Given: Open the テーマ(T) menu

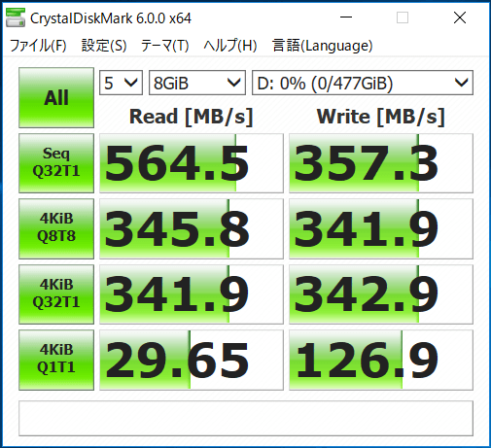Looking at the screenshot, I should click(165, 46).
